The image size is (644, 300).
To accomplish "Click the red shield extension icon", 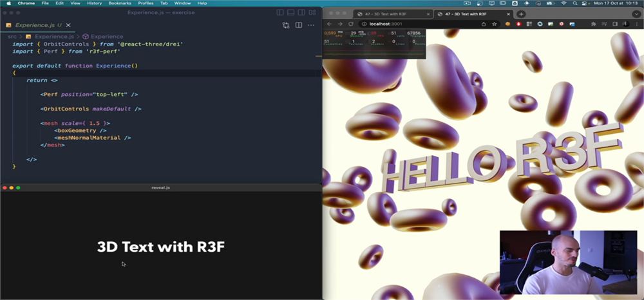I will 518,24.
